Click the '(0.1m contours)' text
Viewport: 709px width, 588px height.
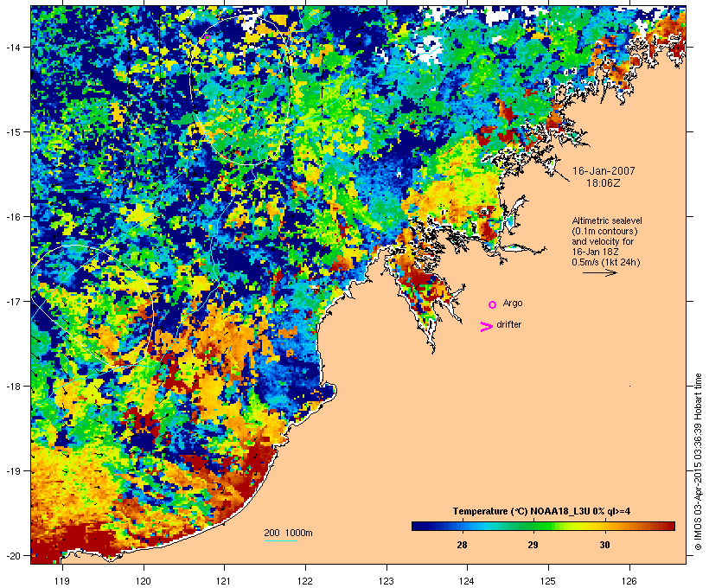tap(604, 231)
